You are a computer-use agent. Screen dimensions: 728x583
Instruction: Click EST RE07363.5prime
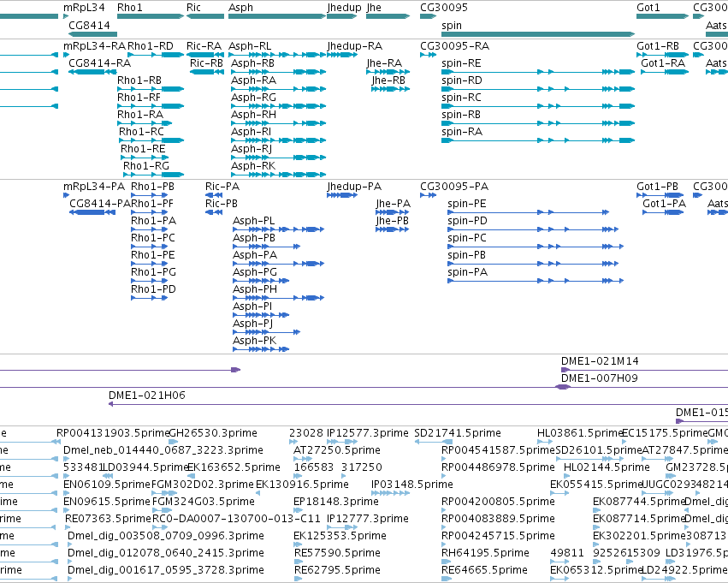tap(108, 519)
